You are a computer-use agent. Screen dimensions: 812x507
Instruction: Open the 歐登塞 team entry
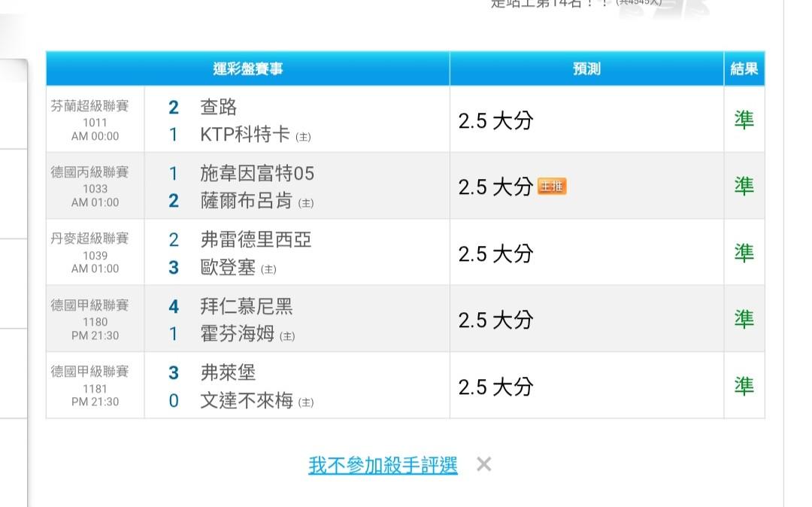(229, 267)
